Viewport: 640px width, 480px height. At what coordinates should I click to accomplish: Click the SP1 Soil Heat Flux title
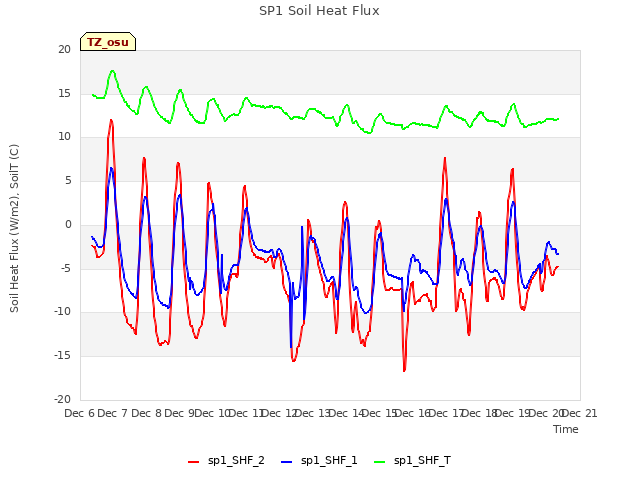(319, 11)
